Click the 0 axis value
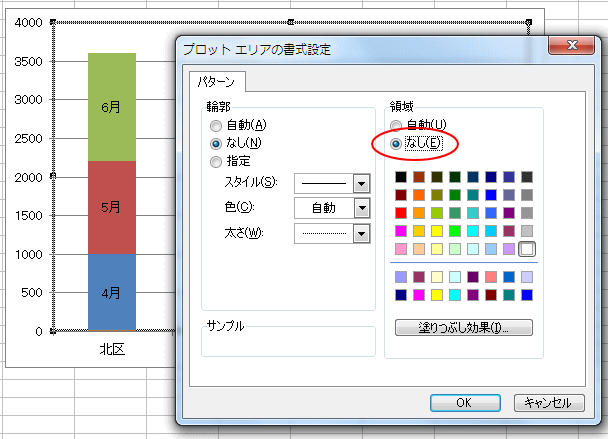The image size is (608, 439). point(39,332)
